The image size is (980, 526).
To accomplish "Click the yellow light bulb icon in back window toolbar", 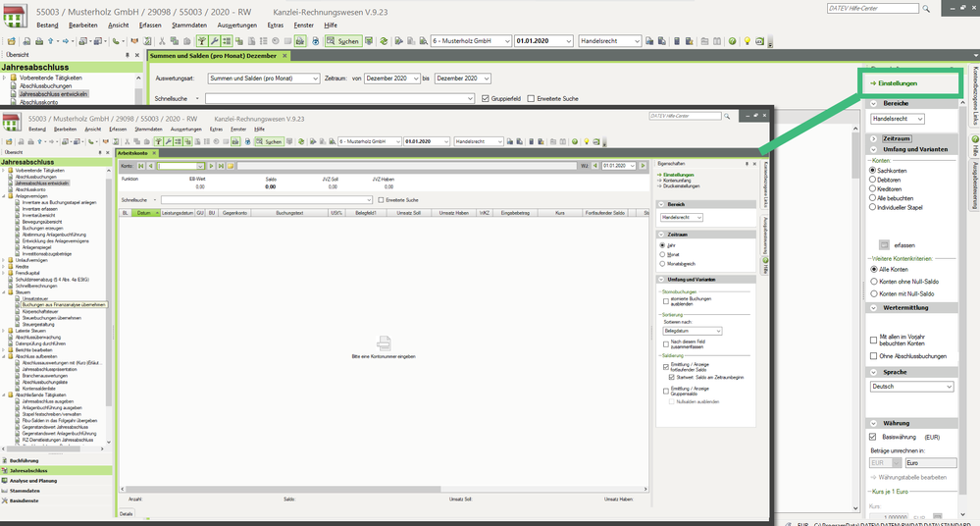I will click(x=747, y=41).
